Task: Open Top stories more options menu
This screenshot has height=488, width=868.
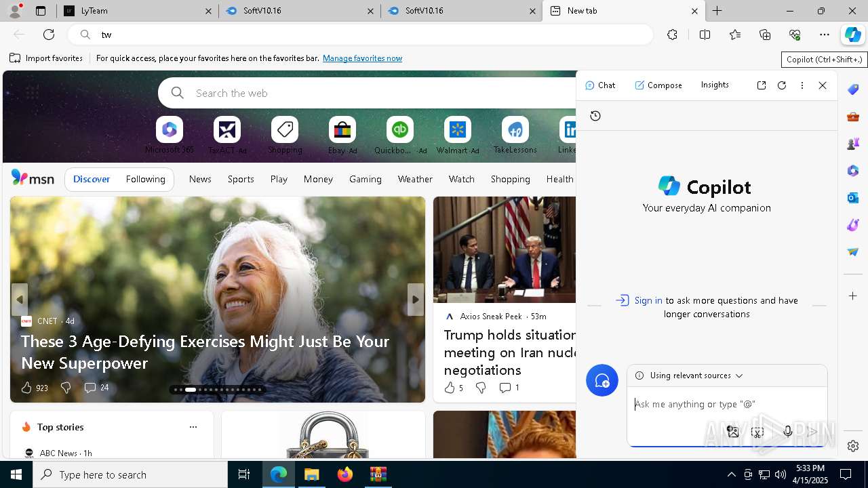Action: (193, 427)
